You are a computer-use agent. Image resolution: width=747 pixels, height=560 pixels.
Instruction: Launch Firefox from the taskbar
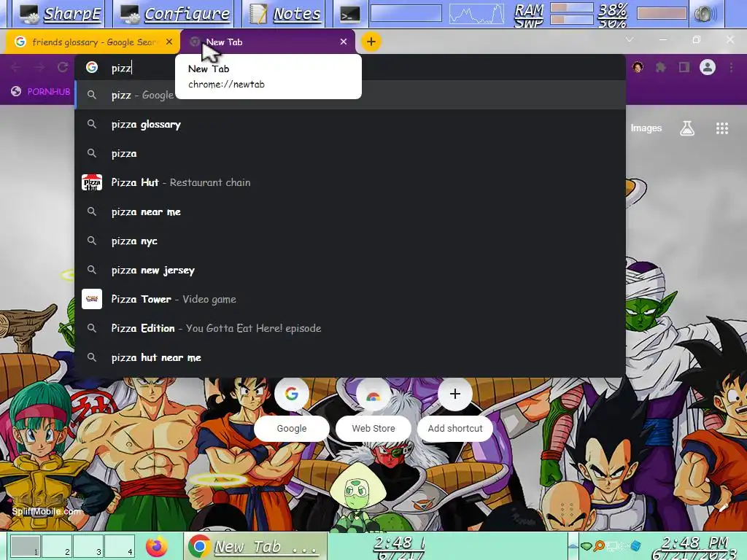[157, 547]
